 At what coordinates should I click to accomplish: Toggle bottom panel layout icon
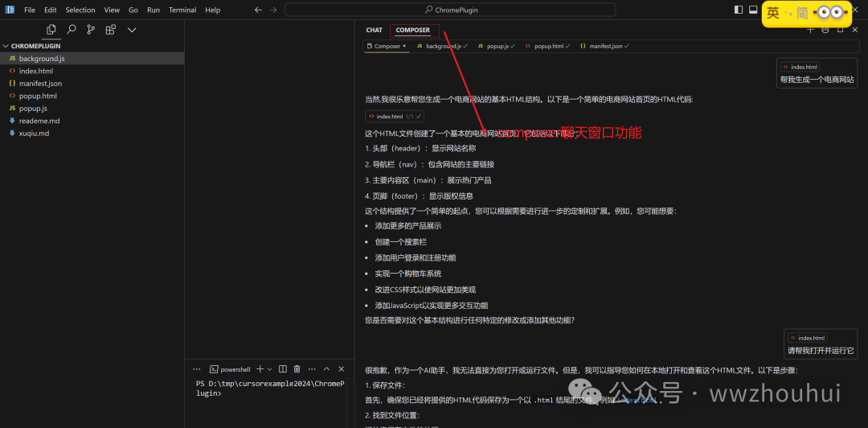pos(753,10)
